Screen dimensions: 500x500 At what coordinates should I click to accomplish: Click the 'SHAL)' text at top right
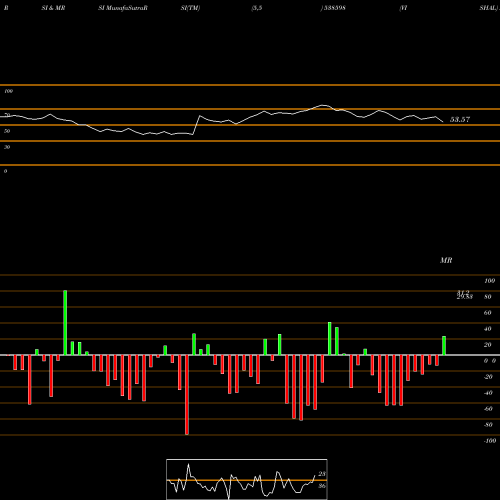[489, 8]
